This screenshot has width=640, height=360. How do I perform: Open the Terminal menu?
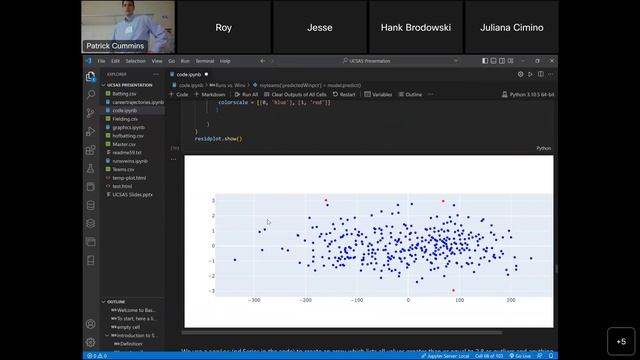click(205, 61)
